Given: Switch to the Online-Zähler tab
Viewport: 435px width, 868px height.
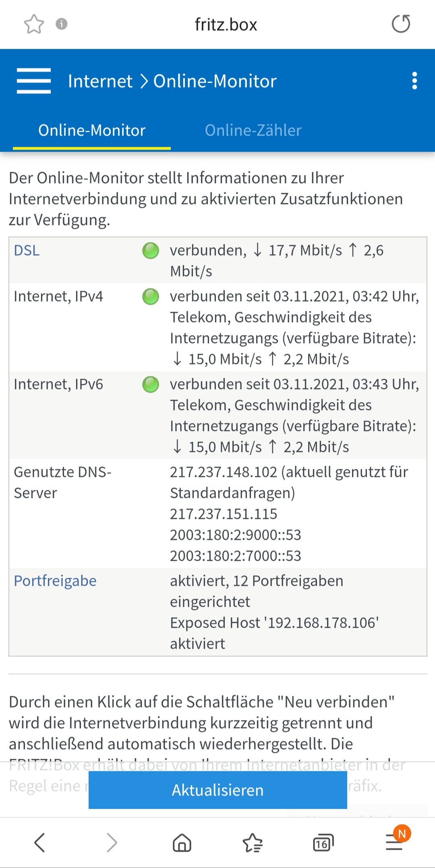Looking at the screenshot, I should (253, 130).
